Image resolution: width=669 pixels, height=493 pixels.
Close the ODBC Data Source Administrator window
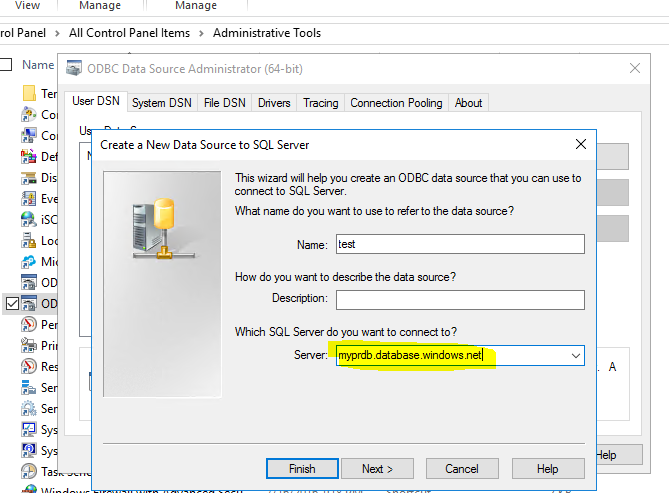[x=634, y=68]
